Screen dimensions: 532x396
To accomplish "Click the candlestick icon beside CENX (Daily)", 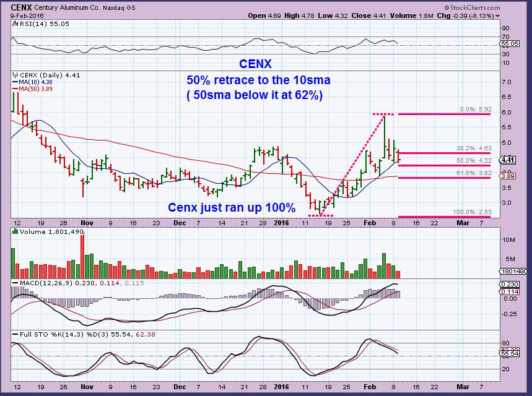I will (15, 75).
